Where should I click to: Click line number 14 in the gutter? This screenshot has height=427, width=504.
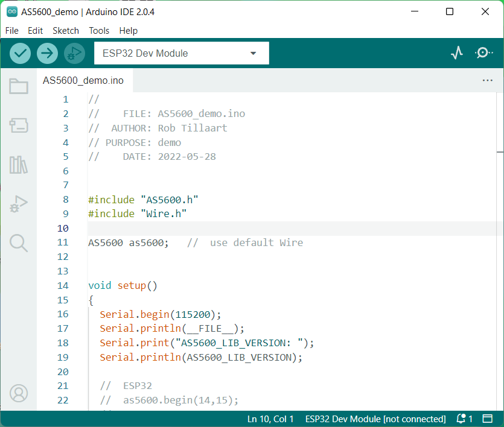pos(63,285)
